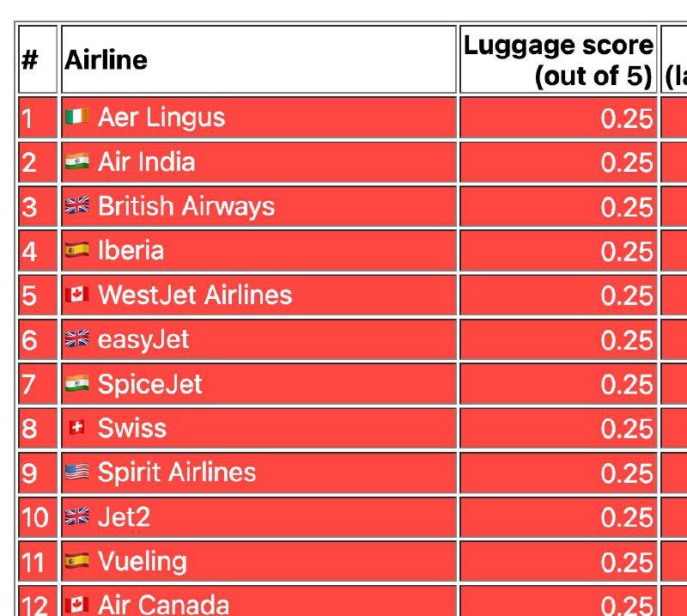Click the Luggage score column header
The height and width of the screenshot is (616, 687).
[558, 59]
